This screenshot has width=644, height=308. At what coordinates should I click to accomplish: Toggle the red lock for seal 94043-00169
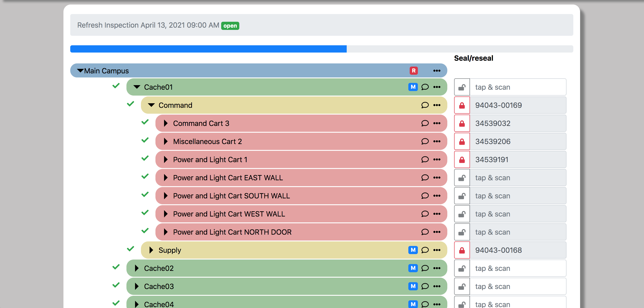click(x=462, y=105)
